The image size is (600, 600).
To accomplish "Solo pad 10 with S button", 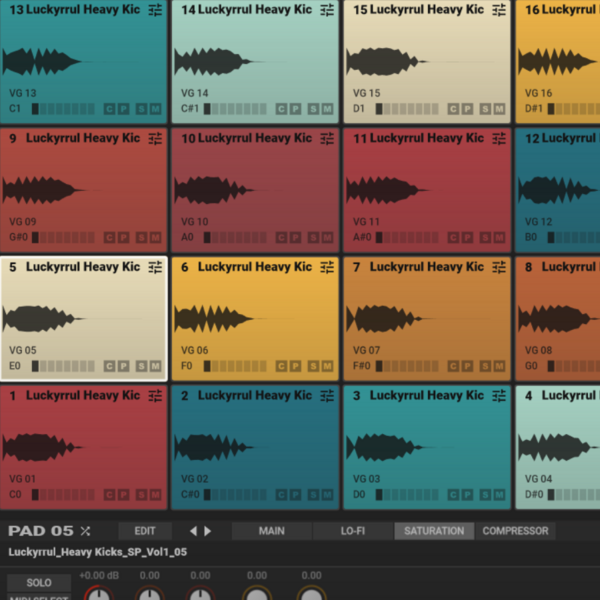I will click(x=313, y=238).
